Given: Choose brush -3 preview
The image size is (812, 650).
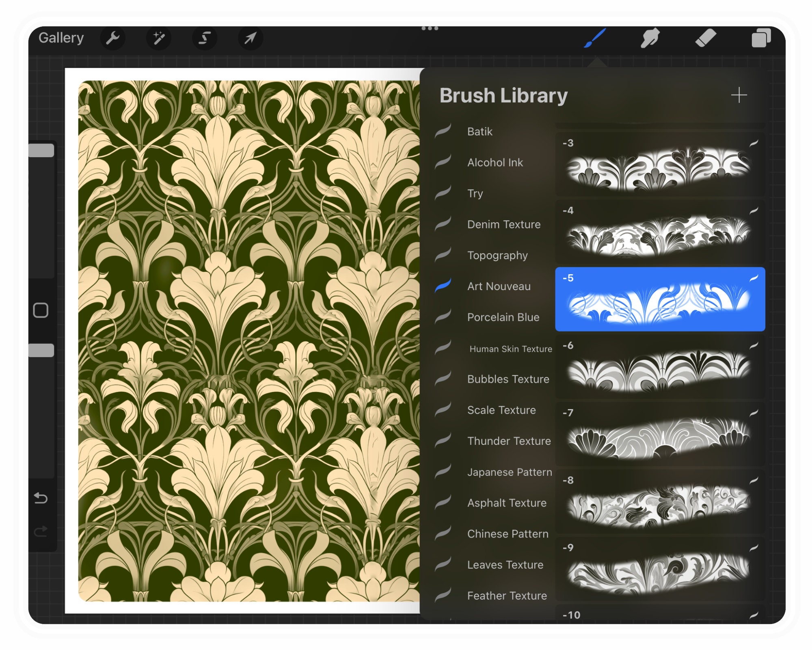Looking at the screenshot, I should coord(660,164).
